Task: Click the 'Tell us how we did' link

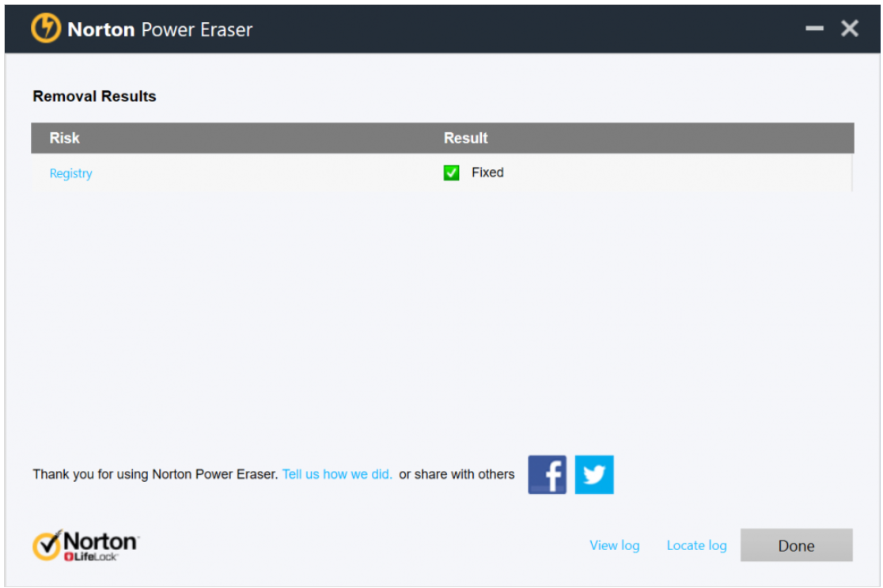Action: [337, 474]
